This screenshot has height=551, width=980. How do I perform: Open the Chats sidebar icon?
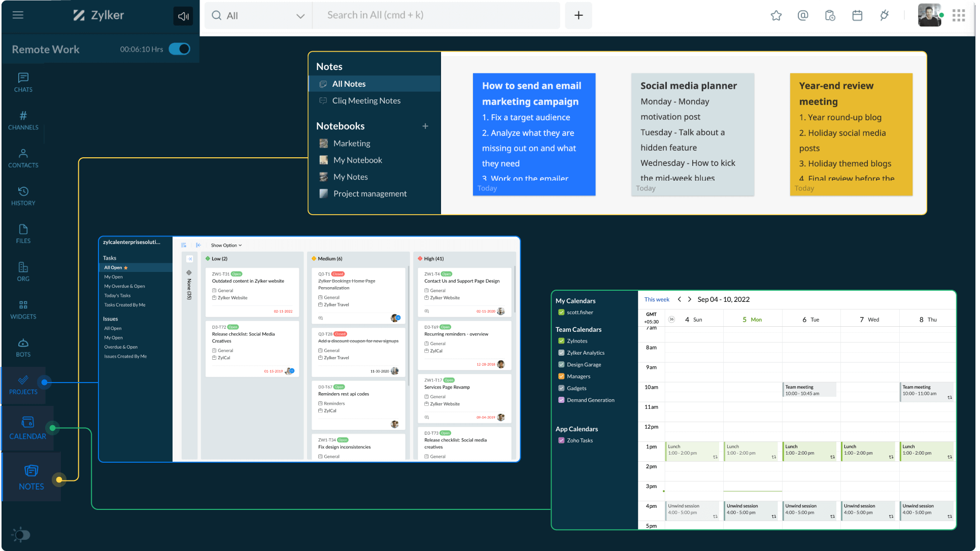pyautogui.click(x=23, y=82)
